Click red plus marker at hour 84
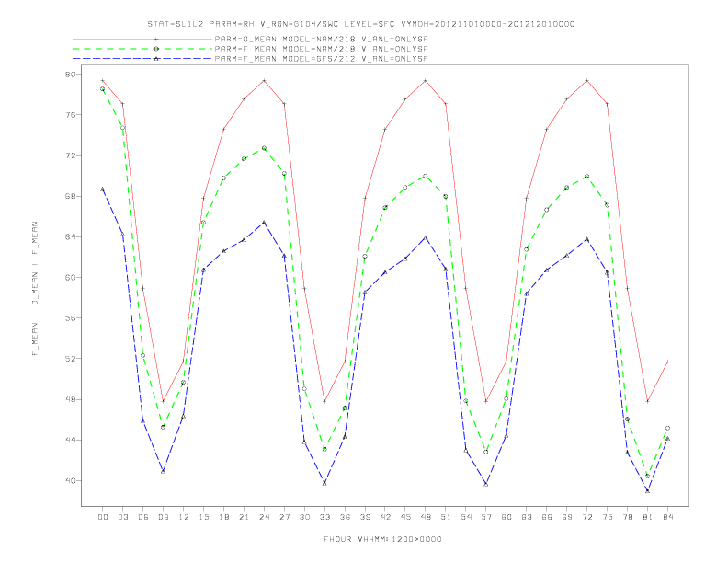Image resolution: width=728 pixels, height=563 pixels. click(x=667, y=362)
